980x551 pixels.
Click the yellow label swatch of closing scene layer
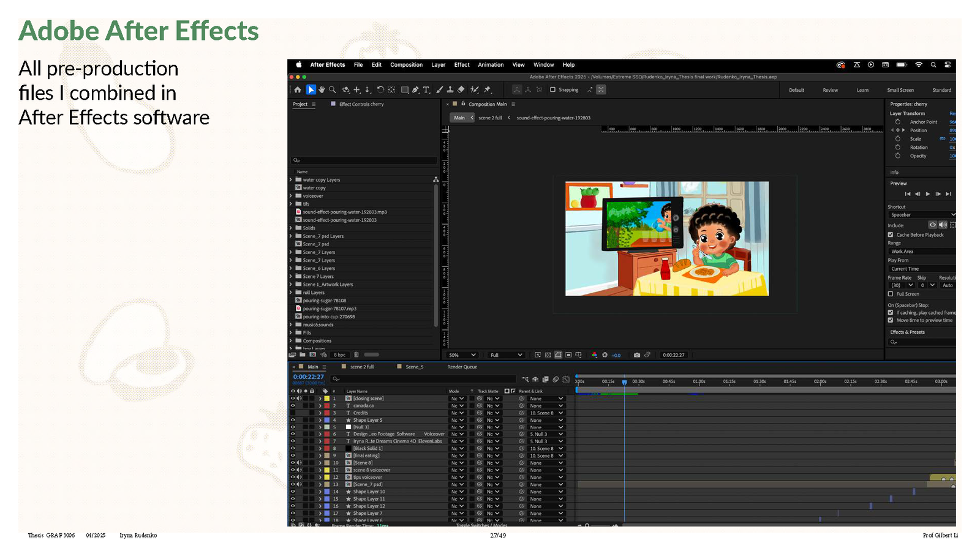pos(327,399)
